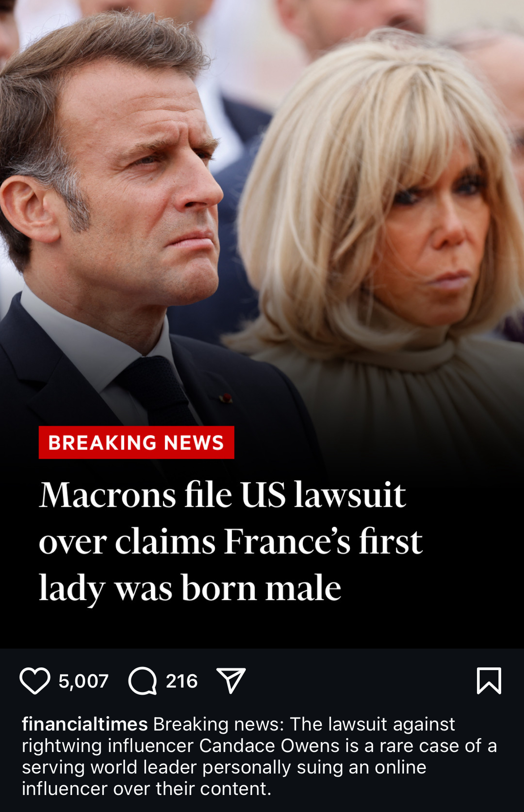
Task: Open comments via the speech bubble icon
Action: [142, 681]
